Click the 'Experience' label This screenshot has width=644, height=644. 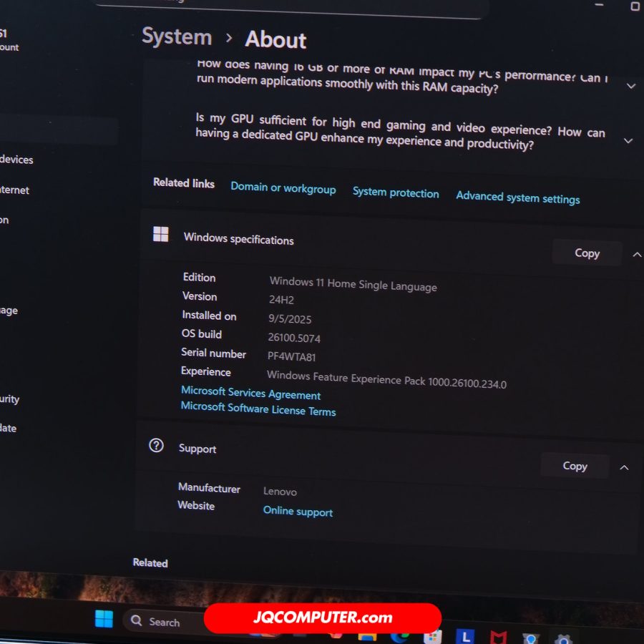[x=206, y=371]
